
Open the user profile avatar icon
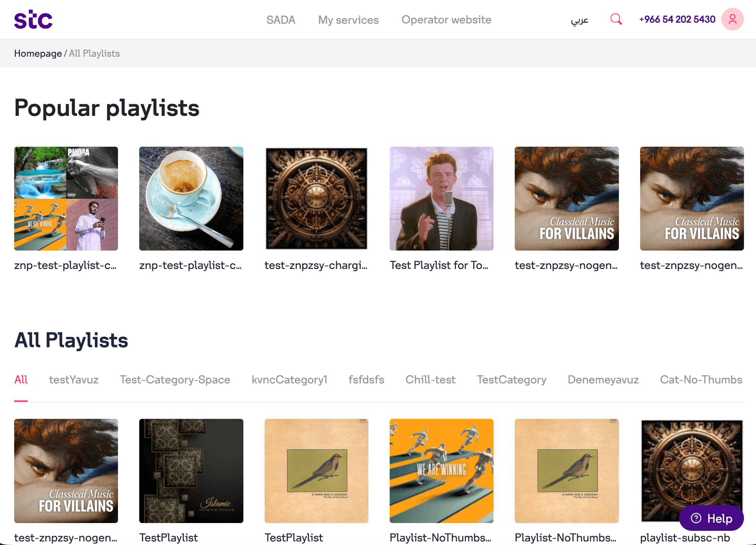tap(732, 19)
